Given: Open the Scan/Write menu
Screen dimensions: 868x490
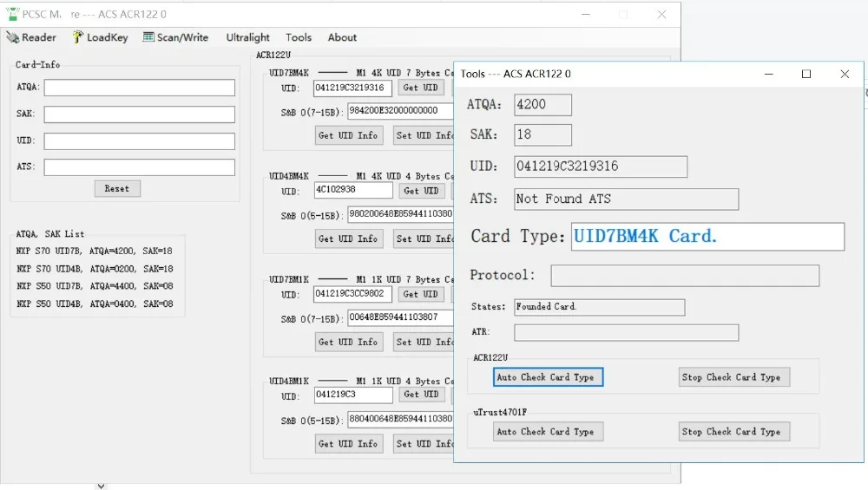Looking at the screenshot, I should 175,37.
